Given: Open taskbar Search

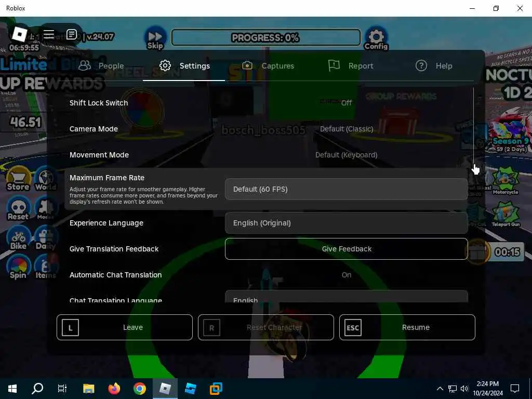Looking at the screenshot, I should coord(37,389).
